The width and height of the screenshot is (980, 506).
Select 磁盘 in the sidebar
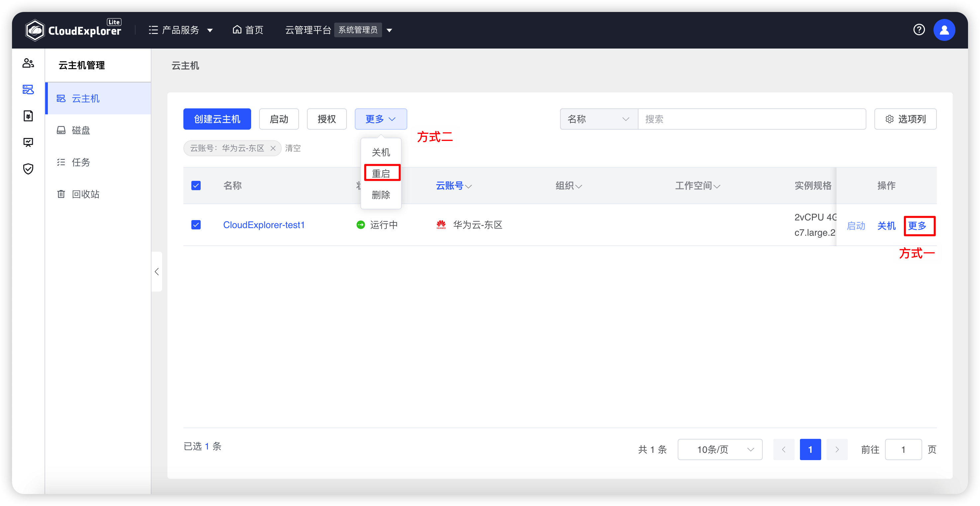[99, 130]
